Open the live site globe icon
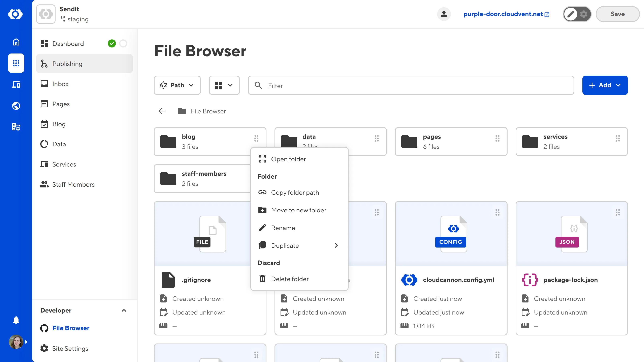644x362 pixels. 16,106
